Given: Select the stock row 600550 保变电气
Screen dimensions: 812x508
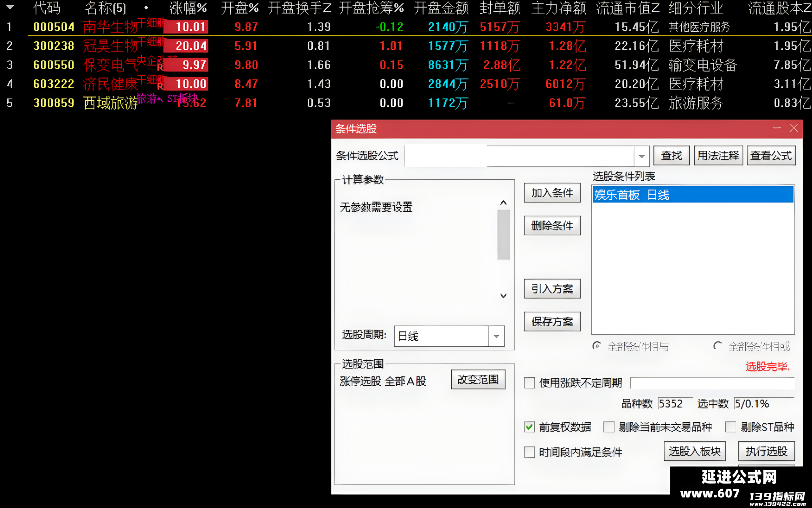Looking at the screenshot, I should click(x=406, y=65).
